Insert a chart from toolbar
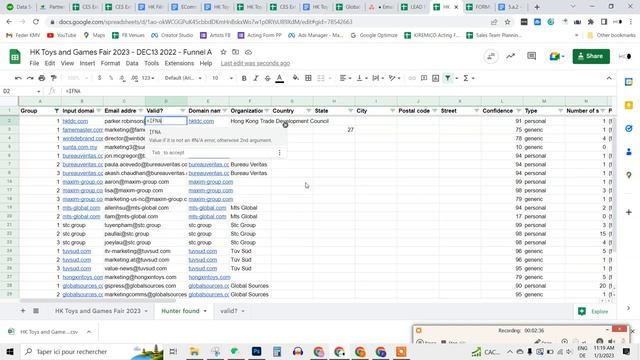640x360 pixels. pos(436,78)
